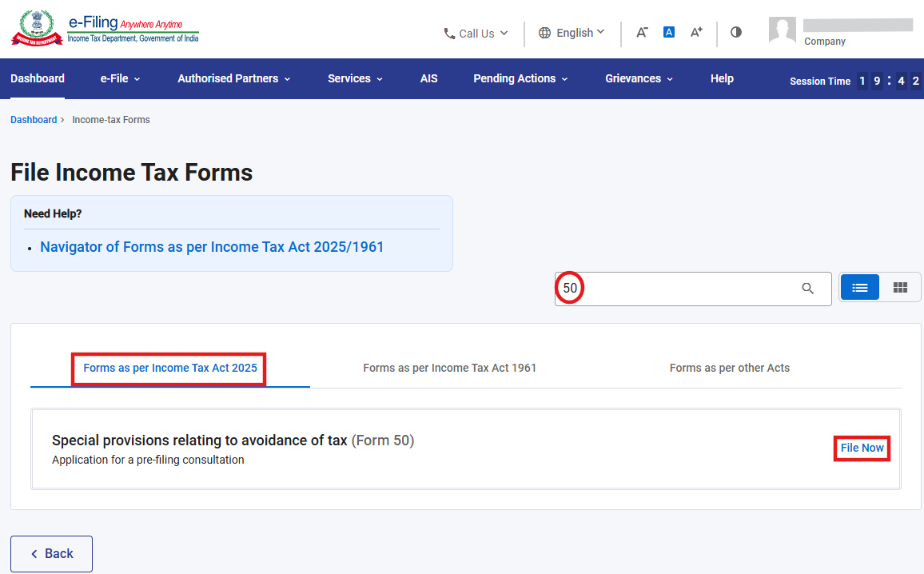Click the language globe icon
924x574 pixels.
544,33
